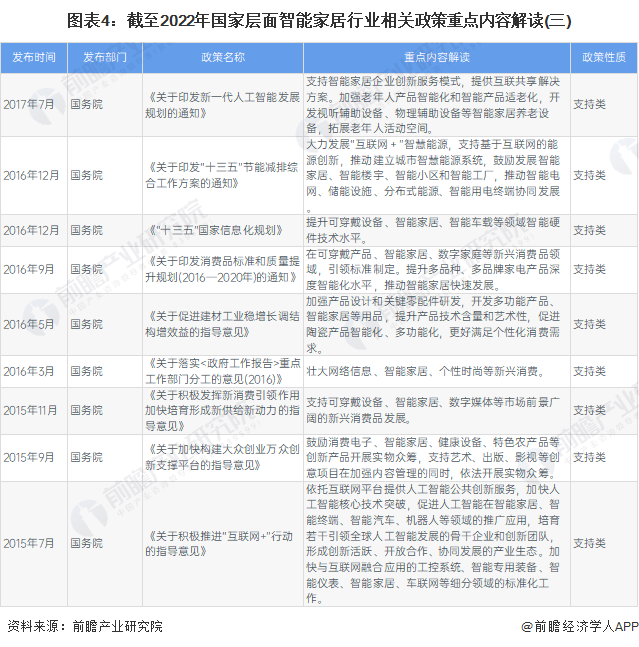Click the '@前瞻经济学人APP' attribution

pyautogui.click(x=580, y=626)
